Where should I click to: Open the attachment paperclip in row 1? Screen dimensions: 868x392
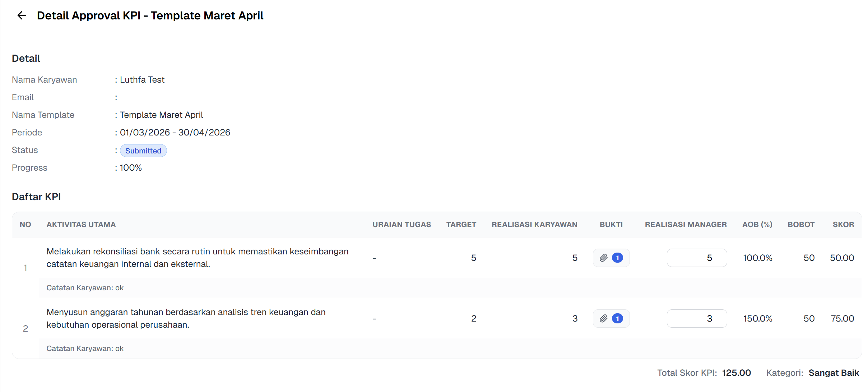click(x=604, y=258)
